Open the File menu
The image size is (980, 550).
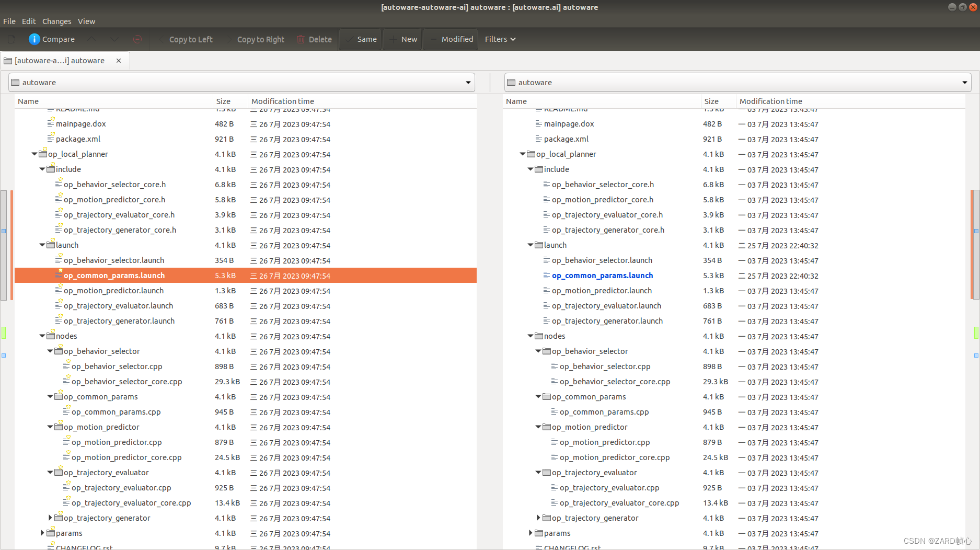(x=9, y=21)
